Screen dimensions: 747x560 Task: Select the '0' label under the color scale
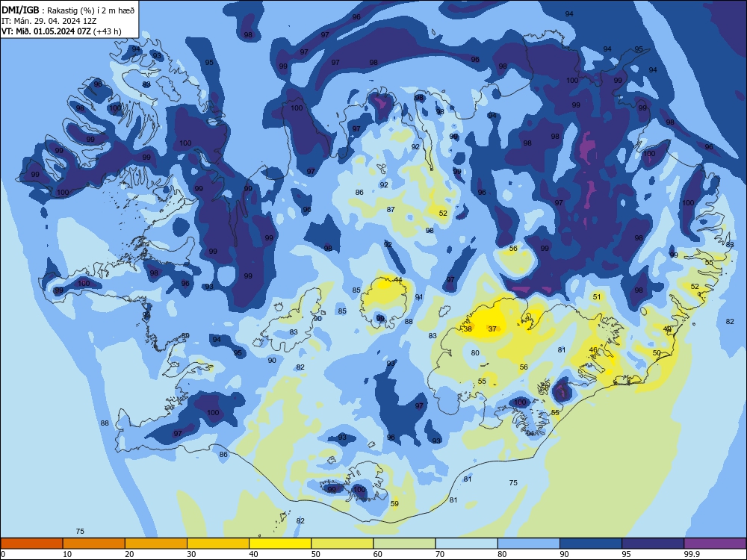[3, 554]
